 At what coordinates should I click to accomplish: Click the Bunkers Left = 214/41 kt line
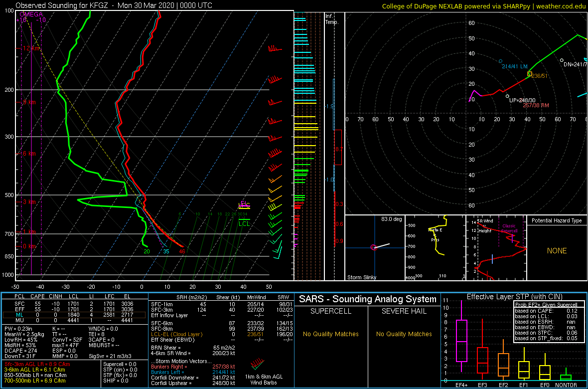[x=193, y=372]
